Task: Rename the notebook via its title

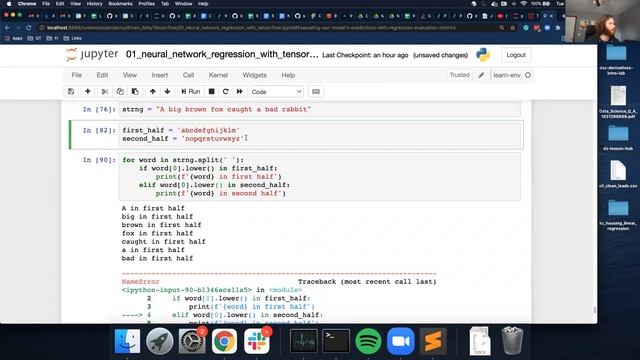Action: [222, 54]
